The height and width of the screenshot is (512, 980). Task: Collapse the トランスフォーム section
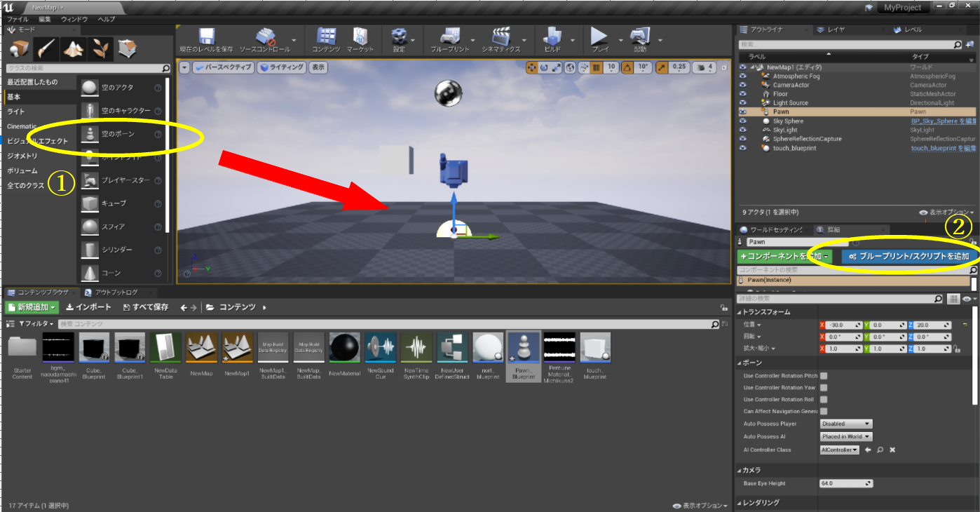[x=740, y=312]
